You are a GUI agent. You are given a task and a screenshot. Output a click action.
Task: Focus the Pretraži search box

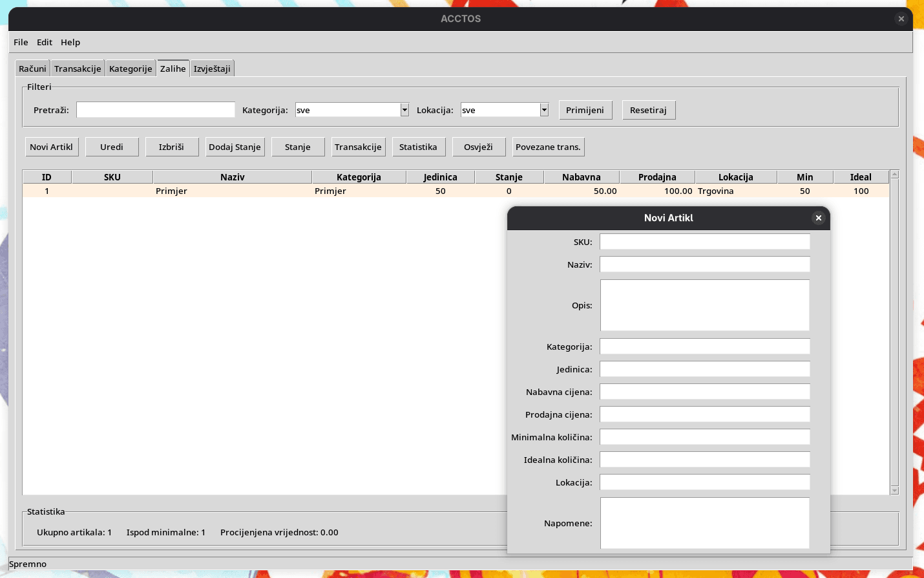click(155, 110)
